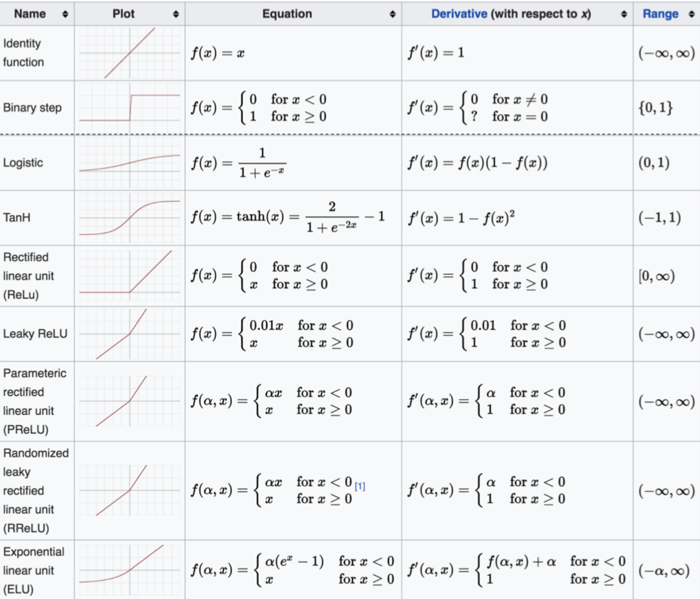Click the Identity function plot thumbnail
Image resolution: width=700 pixels, height=599 pixels.
point(130,53)
